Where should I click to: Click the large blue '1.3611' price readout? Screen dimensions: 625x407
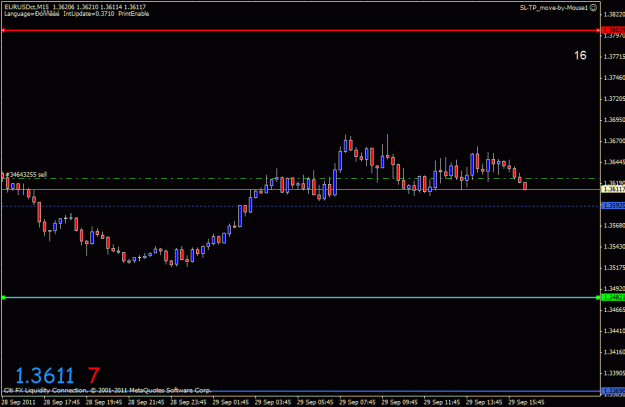pos(45,376)
